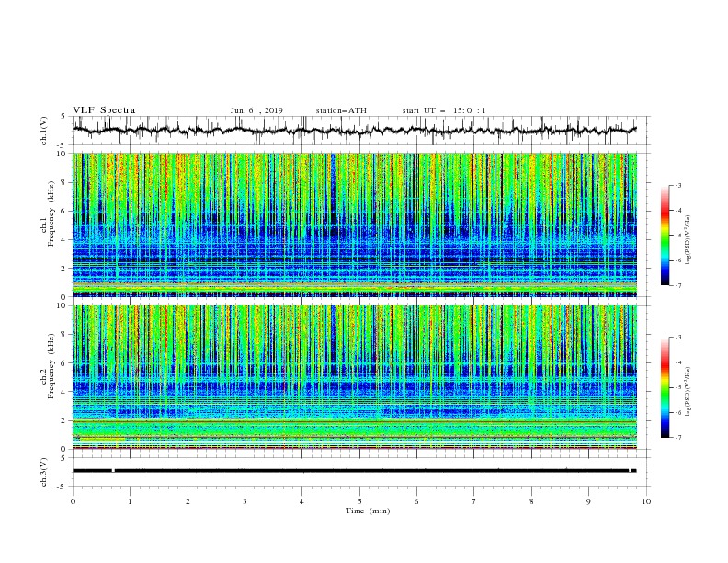This screenshot has height=563, width=728.
Task: Click the ch.1 spectrogram plot
Action: coord(355,224)
